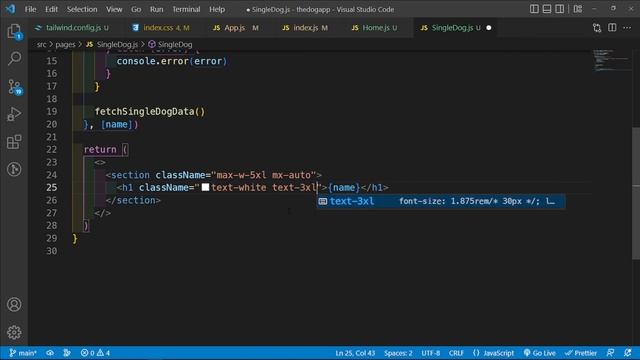Open notifications bell icon
The width and height of the screenshot is (640, 360).
628,353
